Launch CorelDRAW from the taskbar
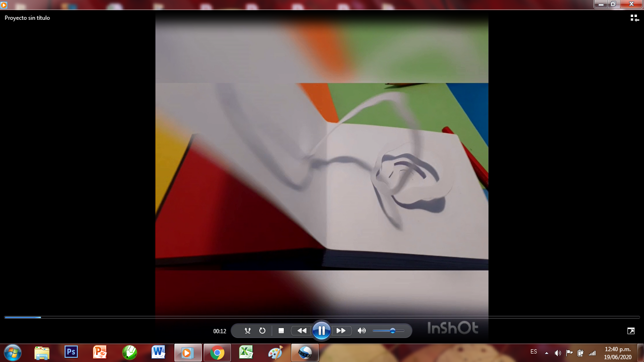 [130, 353]
